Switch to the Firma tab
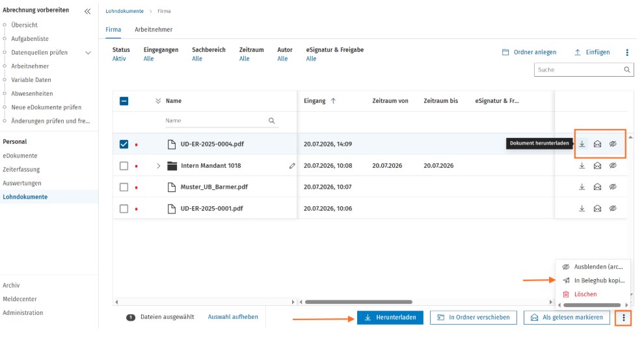Image resolution: width=644 pixels, height=337 pixels. pyautogui.click(x=113, y=29)
